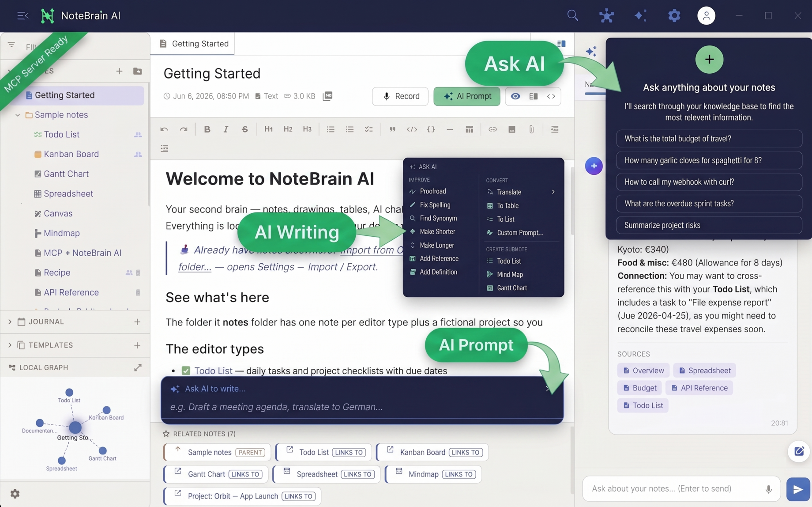Click the AI Prompt button
The width and height of the screenshot is (812, 507).
pyautogui.click(x=466, y=96)
